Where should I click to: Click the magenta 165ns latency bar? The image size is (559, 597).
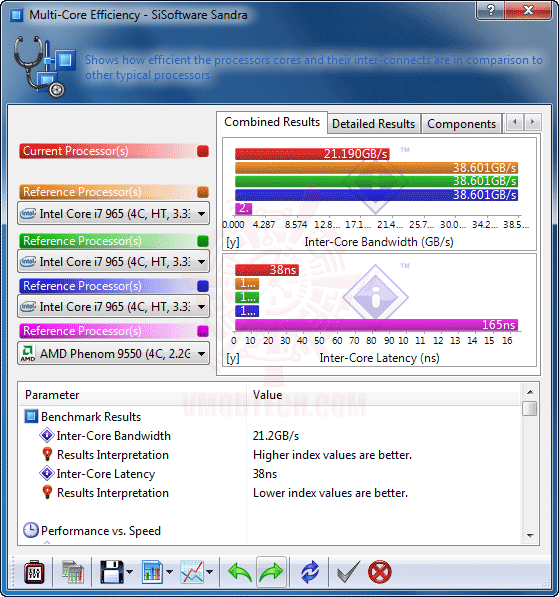click(376, 325)
